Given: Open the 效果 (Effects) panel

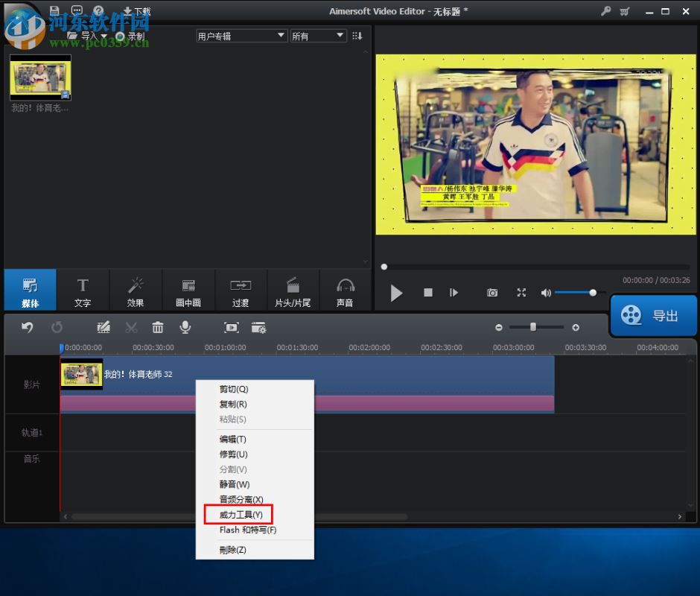Looking at the screenshot, I should tap(136, 290).
